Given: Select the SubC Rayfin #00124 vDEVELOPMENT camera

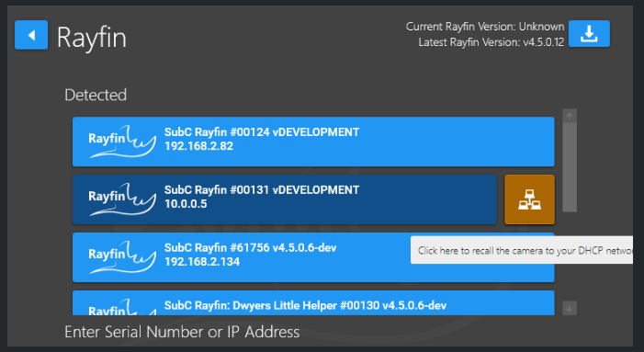Looking at the screenshot, I should [313, 142].
